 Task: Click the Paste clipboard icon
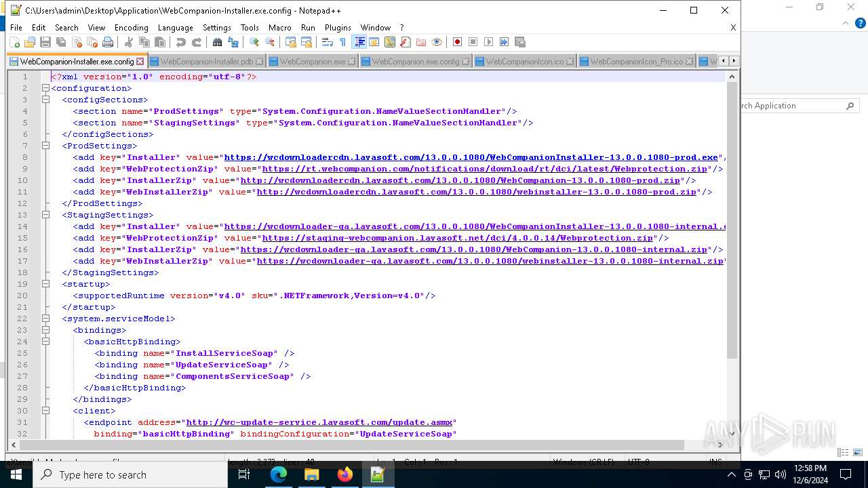(160, 42)
